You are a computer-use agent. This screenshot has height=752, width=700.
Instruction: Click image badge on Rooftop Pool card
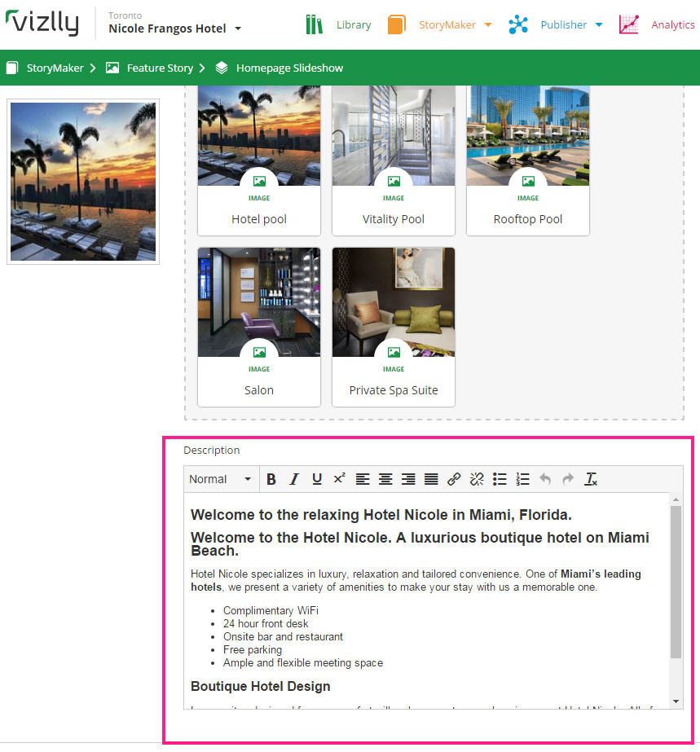click(x=528, y=182)
